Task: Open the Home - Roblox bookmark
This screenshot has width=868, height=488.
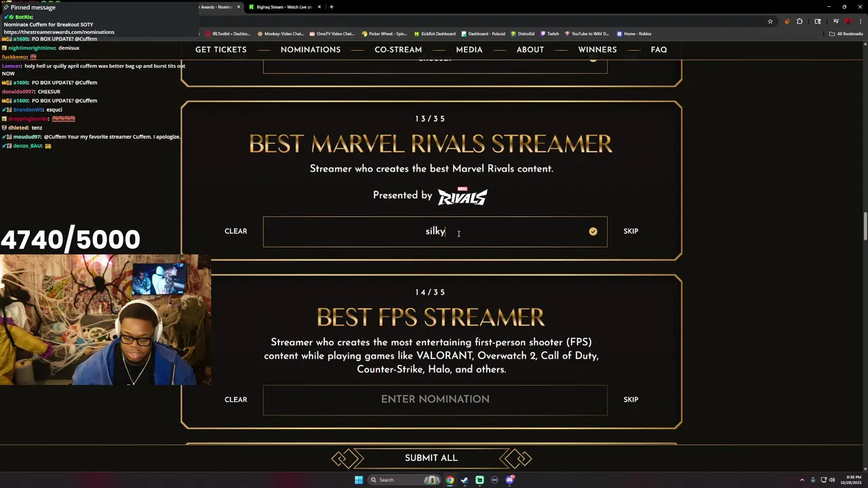Action: tap(634, 33)
